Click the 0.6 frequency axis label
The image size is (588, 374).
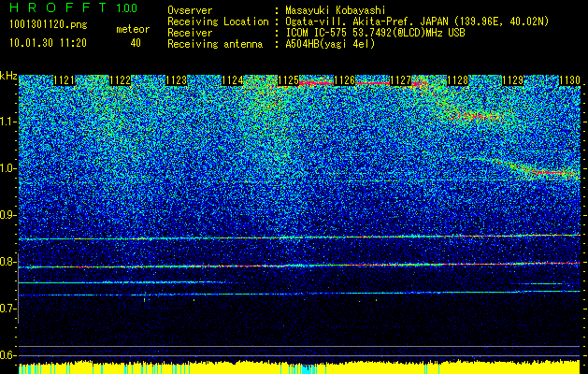[7, 355]
